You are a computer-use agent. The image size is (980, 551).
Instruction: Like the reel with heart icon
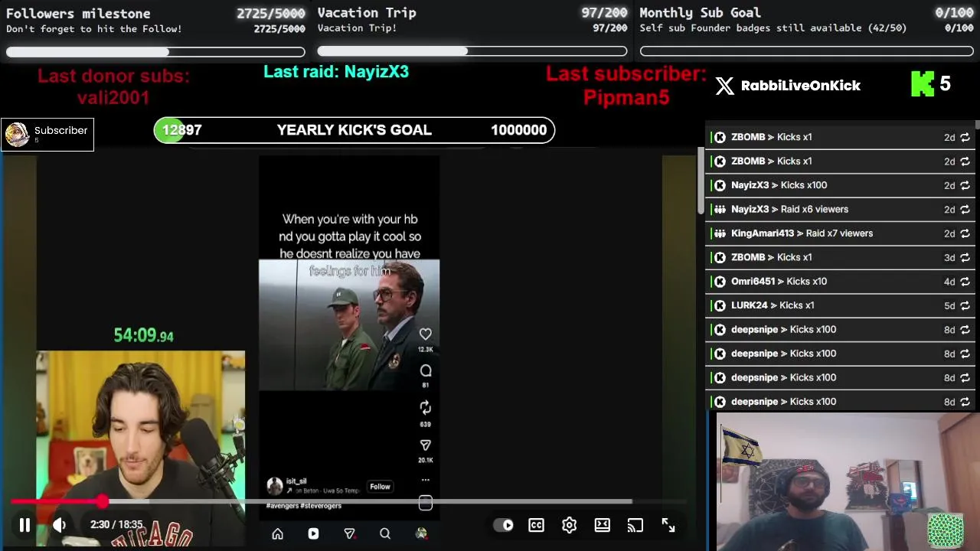[426, 334]
